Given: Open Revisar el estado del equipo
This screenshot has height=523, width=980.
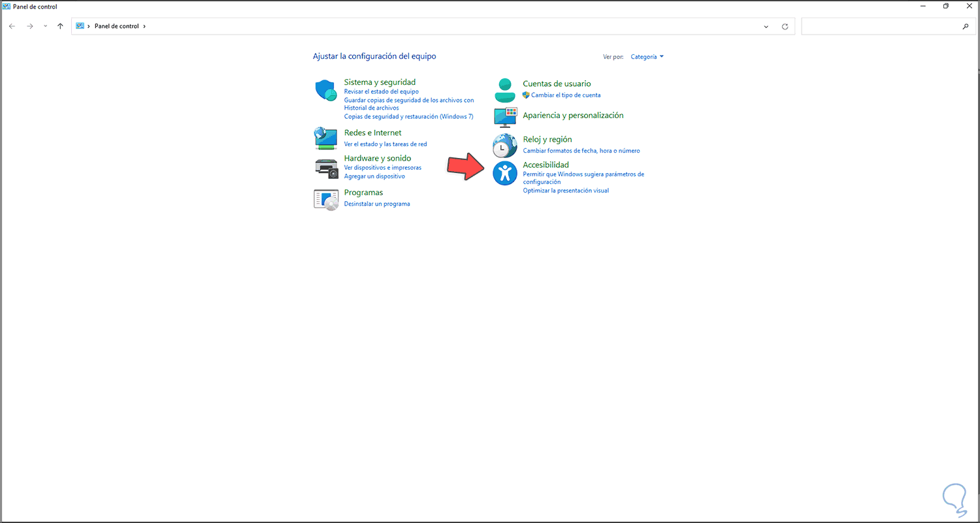Looking at the screenshot, I should coord(381,92).
